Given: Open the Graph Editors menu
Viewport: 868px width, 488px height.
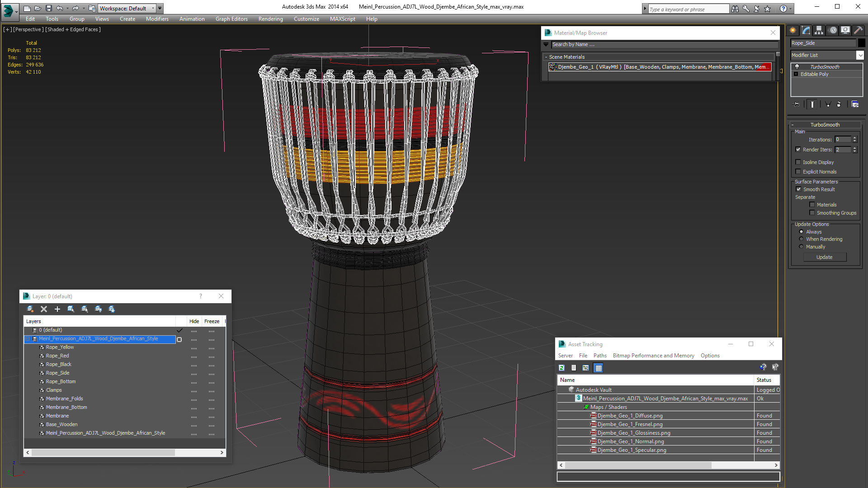Looking at the screenshot, I should (231, 19).
